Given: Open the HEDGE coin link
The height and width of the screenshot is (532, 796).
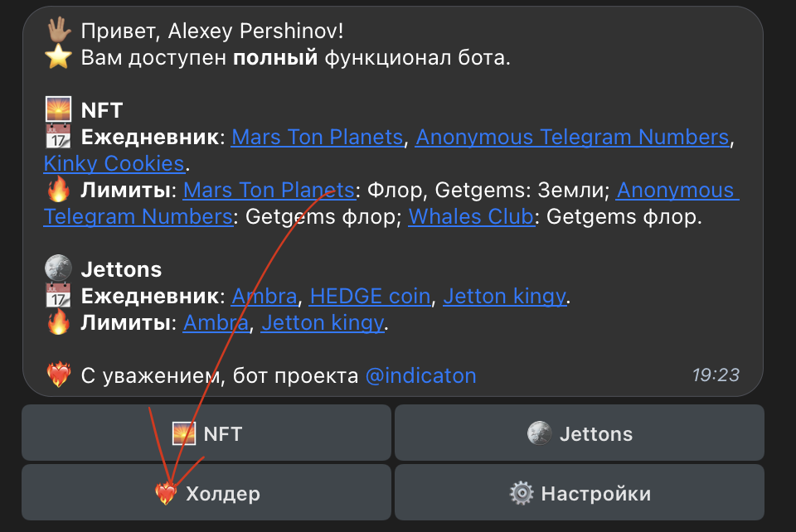Looking at the screenshot, I should pyautogui.click(x=370, y=297).
